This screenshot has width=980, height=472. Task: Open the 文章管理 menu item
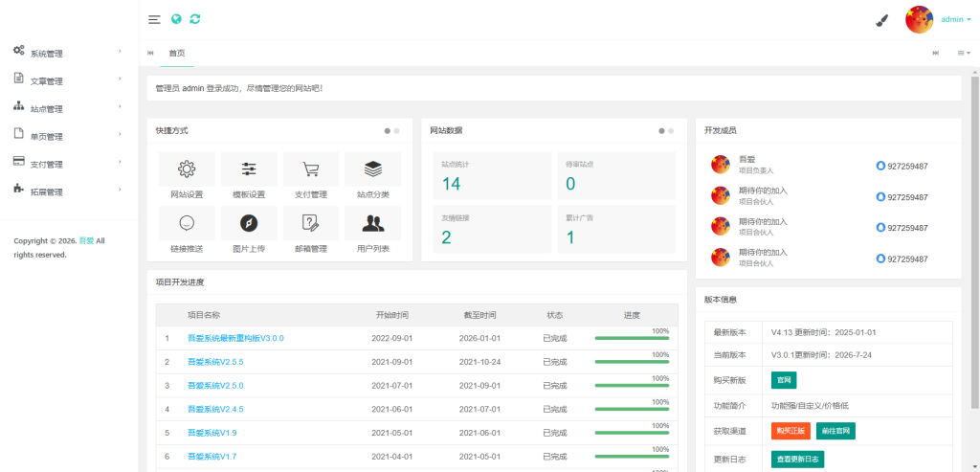[69, 81]
